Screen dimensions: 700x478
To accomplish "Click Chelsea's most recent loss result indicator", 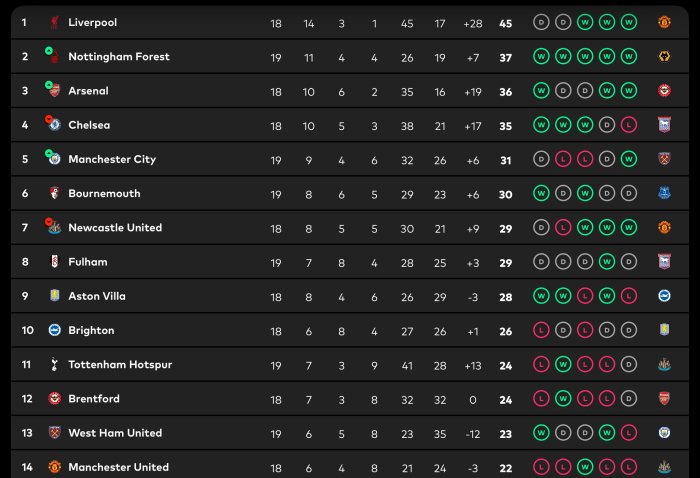I will pyautogui.click(x=629, y=125).
